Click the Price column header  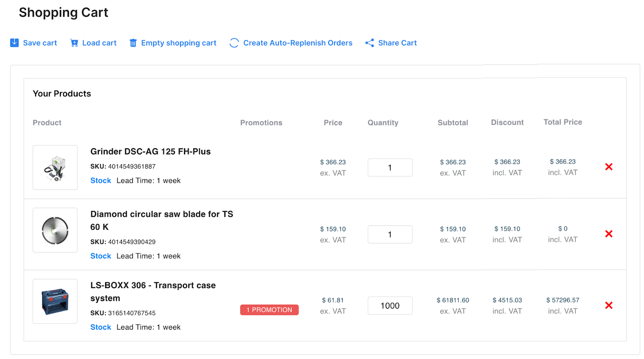point(333,122)
